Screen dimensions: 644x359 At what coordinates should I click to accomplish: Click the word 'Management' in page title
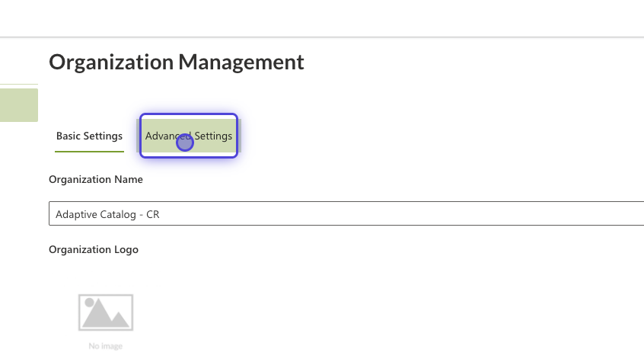coord(241,62)
